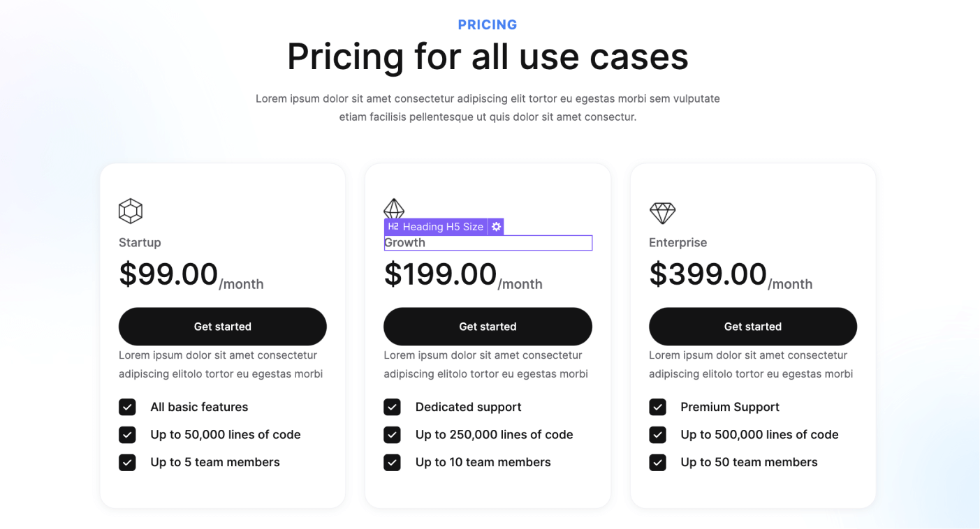The image size is (980, 529).
Task: Toggle checkbox for All basic features
Action: click(x=127, y=407)
